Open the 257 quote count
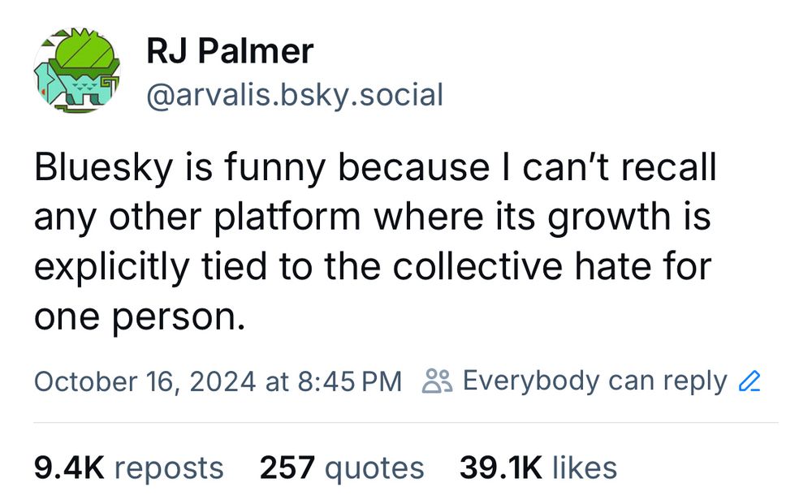Viewport: 812px width, 504px height. (x=287, y=467)
